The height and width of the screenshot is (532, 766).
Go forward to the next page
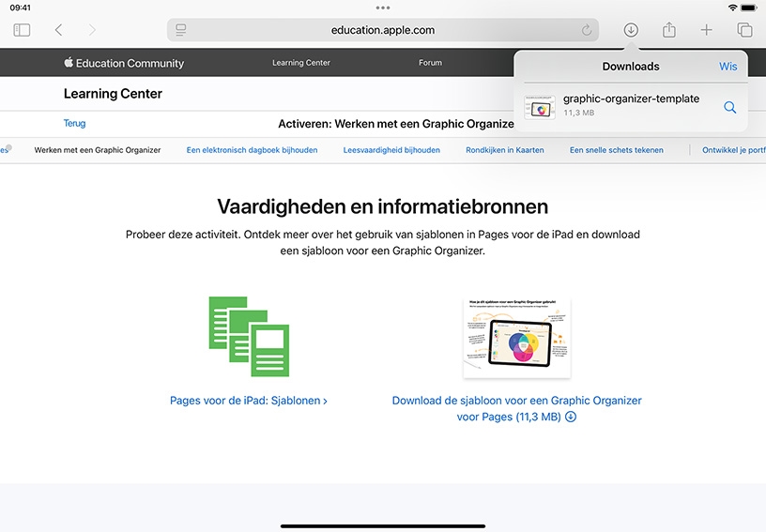tap(92, 30)
